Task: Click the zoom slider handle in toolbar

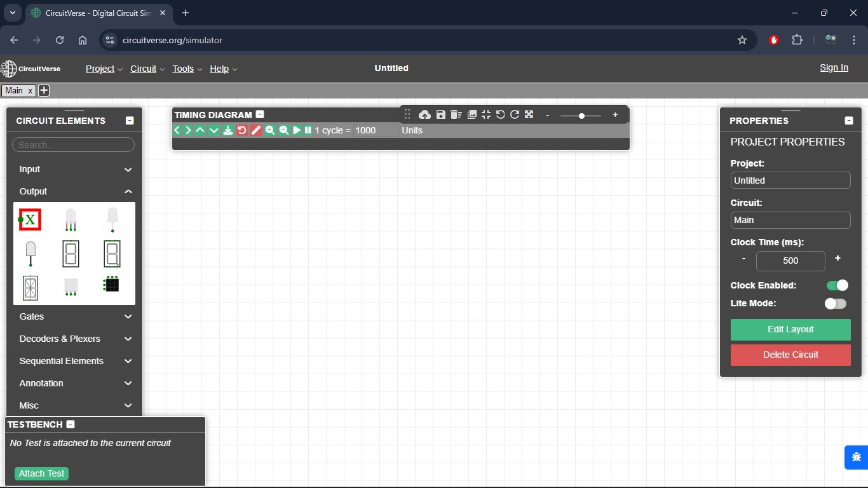Action: click(581, 116)
